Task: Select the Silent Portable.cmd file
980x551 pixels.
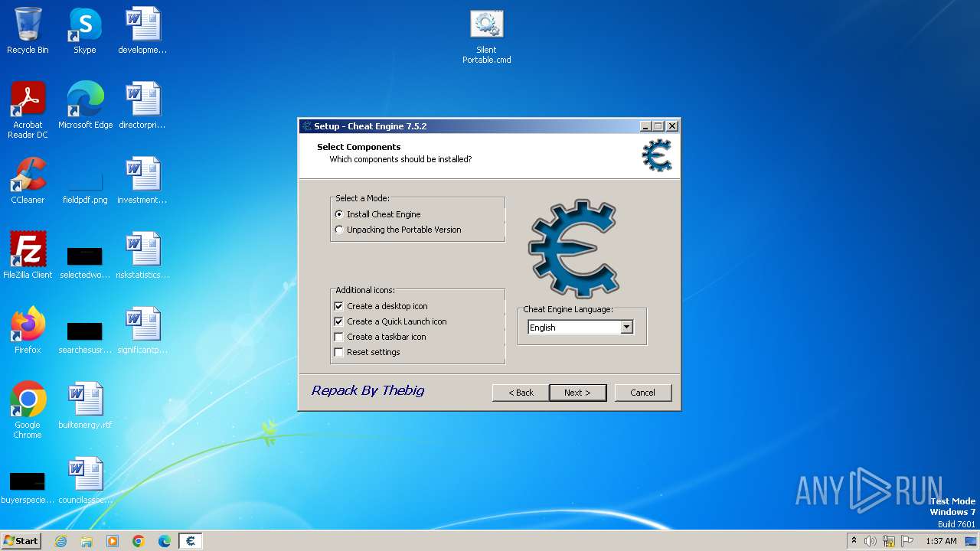Action: 487,37
